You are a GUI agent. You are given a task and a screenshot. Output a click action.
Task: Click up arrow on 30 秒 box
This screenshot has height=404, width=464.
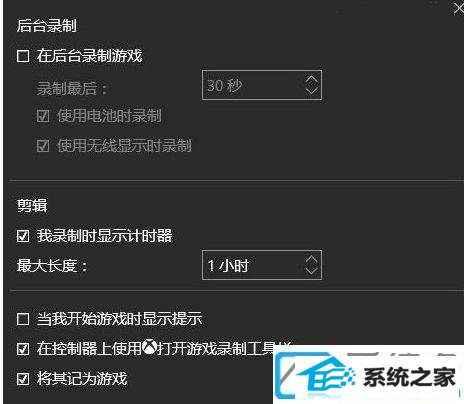tap(312, 80)
